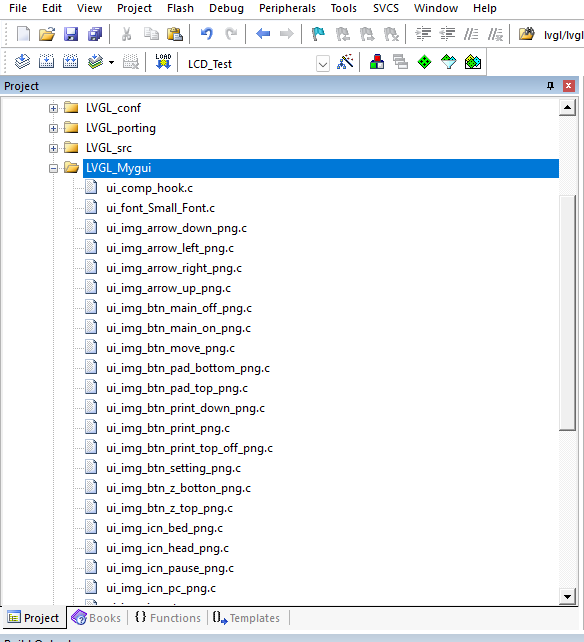Clear all bookmarks icon
This screenshot has height=642, width=584.
(391, 34)
